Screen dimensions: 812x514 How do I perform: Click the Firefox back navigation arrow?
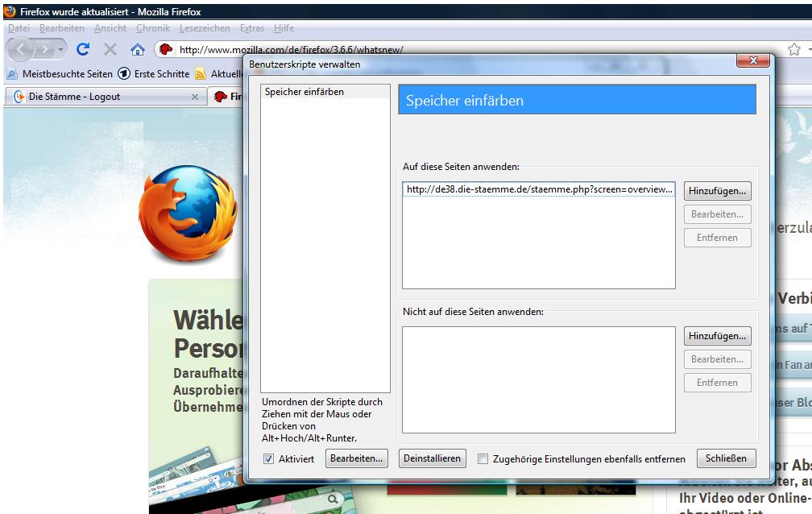click(x=21, y=50)
